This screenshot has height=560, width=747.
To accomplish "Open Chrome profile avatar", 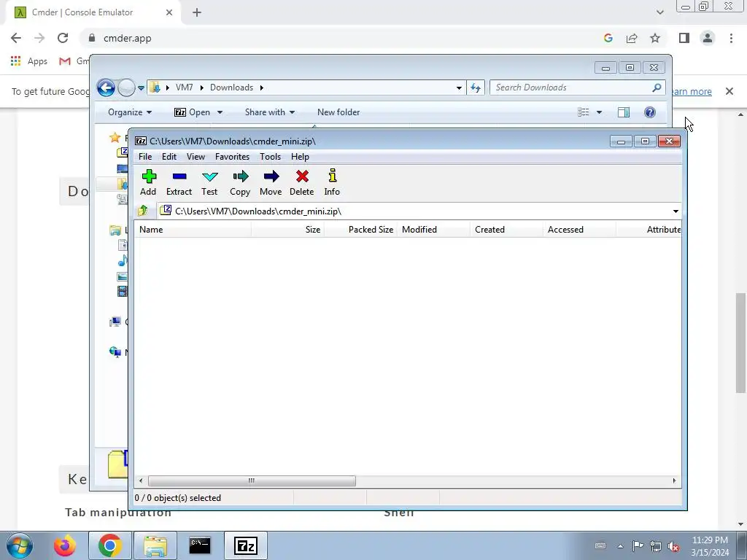I will click(x=708, y=38).
